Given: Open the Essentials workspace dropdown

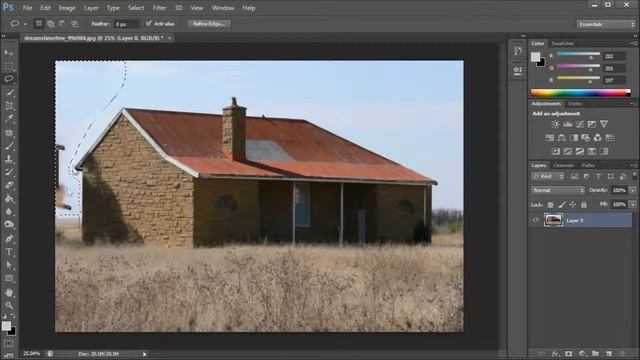Looking at the screenshot, I should click(607, 24).
